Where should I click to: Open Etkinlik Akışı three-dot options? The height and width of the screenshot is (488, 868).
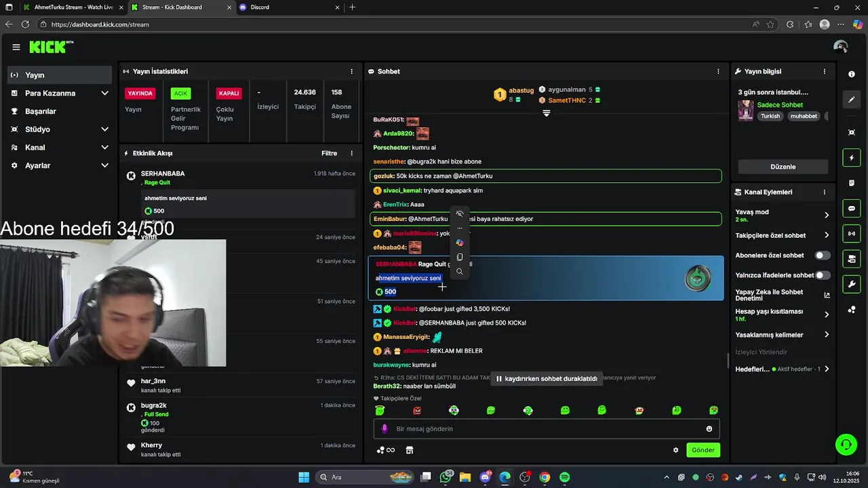351,153
